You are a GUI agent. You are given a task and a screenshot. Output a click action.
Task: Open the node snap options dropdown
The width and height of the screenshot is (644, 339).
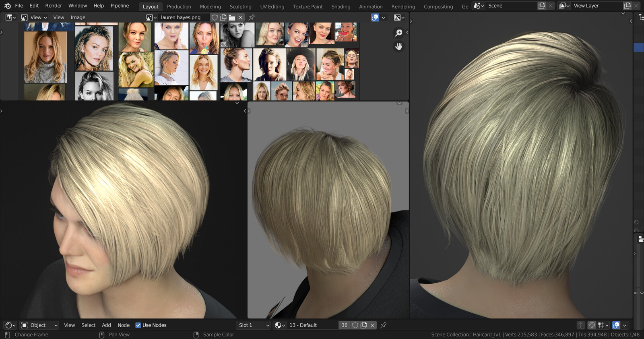pos(603,325)
